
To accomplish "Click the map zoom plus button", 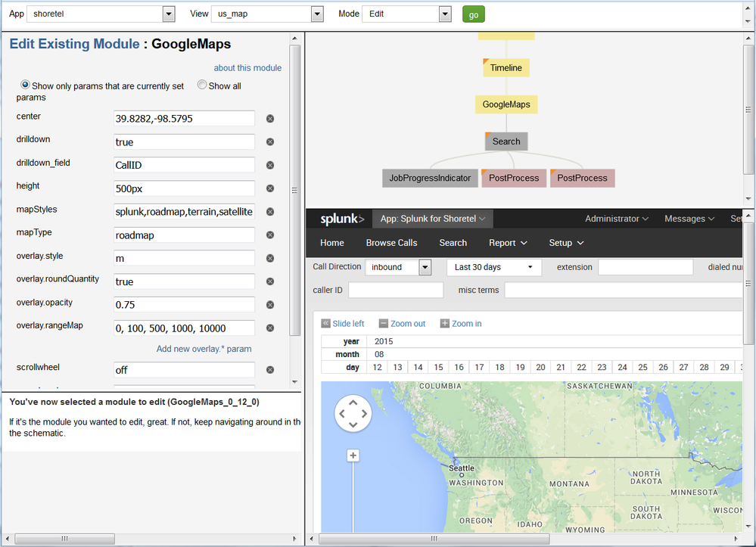I will click(x=353, y=455).
